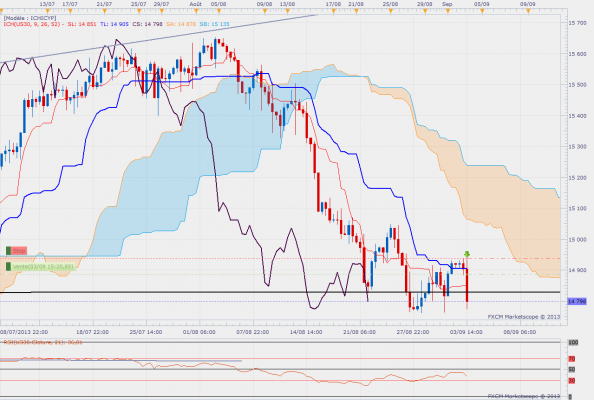Select the orange SA value legend

click(x=181, y=24)
